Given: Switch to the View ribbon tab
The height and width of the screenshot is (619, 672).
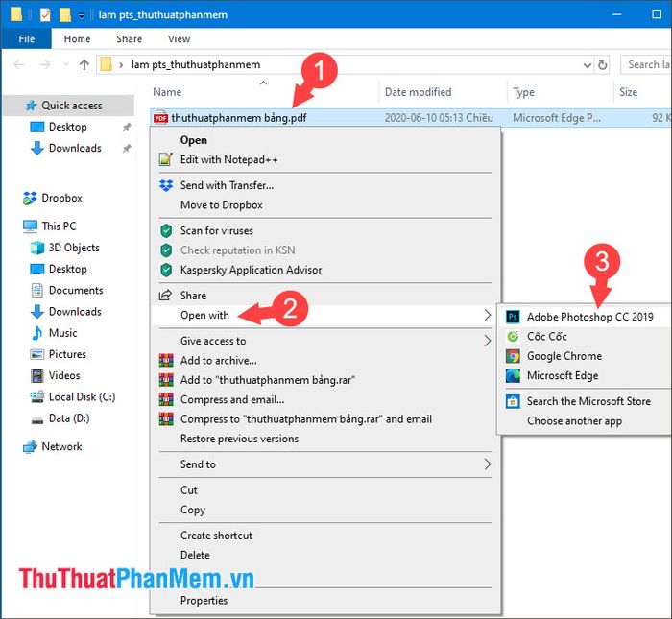Looking at the screenshot, I should [x=180, y=39].
